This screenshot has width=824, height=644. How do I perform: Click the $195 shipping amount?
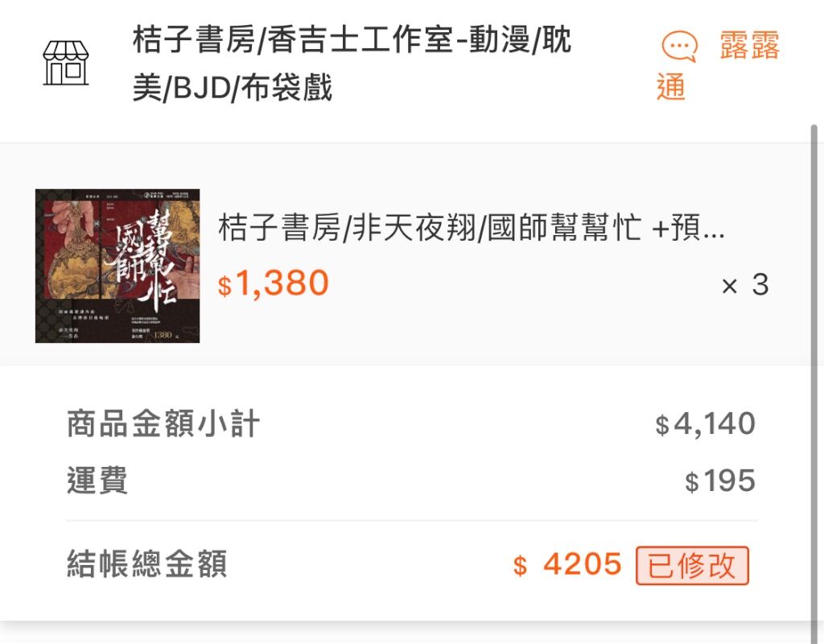click(x=720, y=481)
